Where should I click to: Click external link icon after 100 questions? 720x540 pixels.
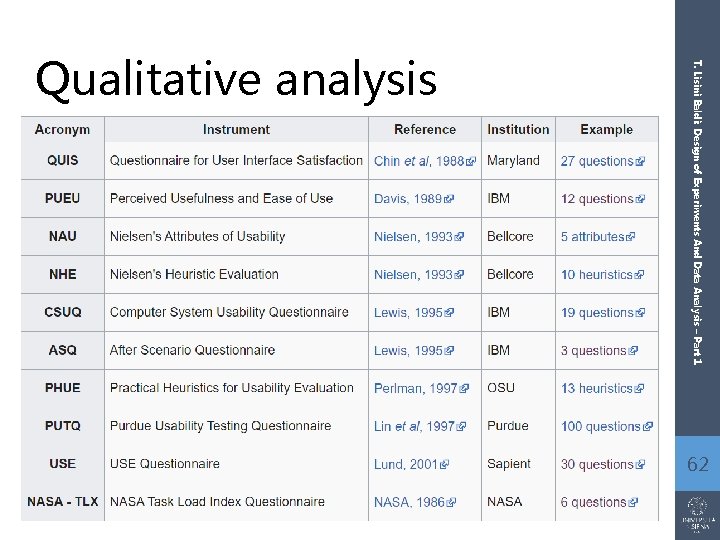coord(648,427)
